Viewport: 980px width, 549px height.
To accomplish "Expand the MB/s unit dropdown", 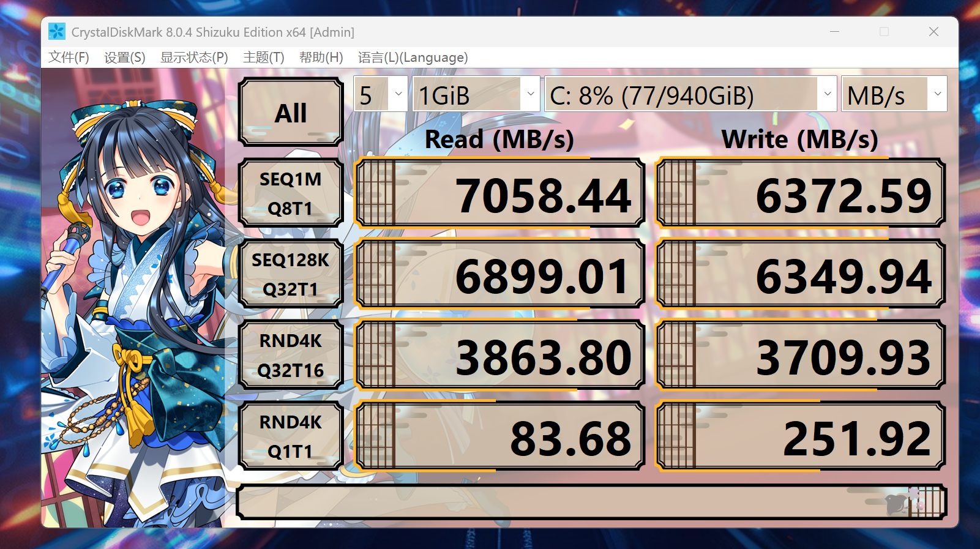I will [x=894, y=94].
